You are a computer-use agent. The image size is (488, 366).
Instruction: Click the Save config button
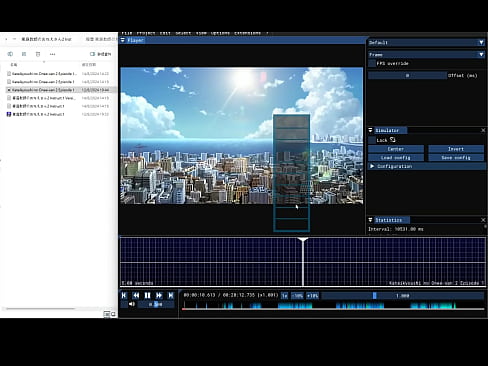pyautogui.click(x=456, y=157)
